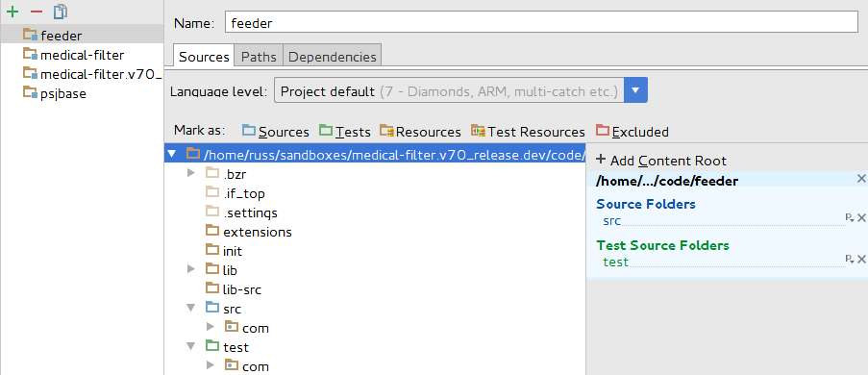868x375 pixels.
Task: Expand the lib folder
Action: click(x=191, y=268)
